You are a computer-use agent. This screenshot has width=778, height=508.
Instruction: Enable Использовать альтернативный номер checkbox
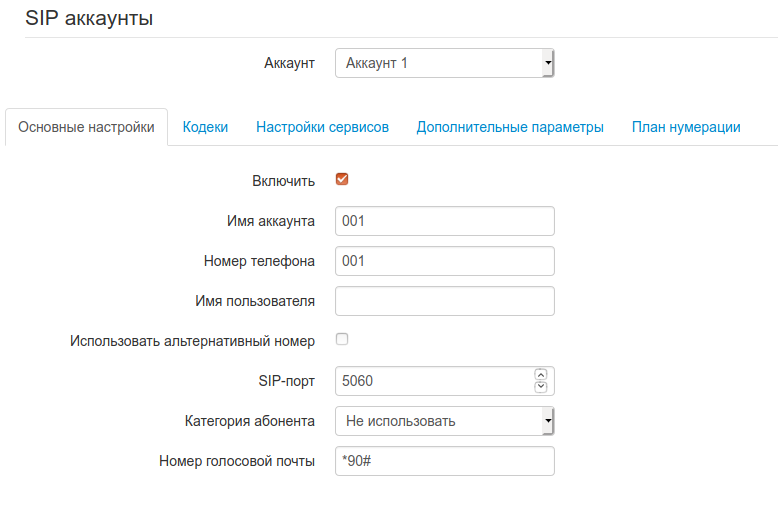tap(342, 340)
